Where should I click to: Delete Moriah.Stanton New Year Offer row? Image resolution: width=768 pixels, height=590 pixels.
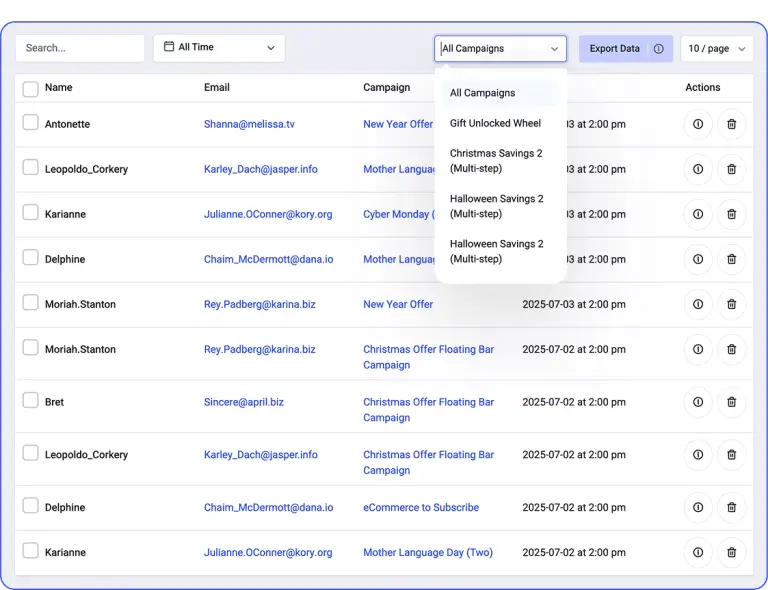click(x=731, y=304)
